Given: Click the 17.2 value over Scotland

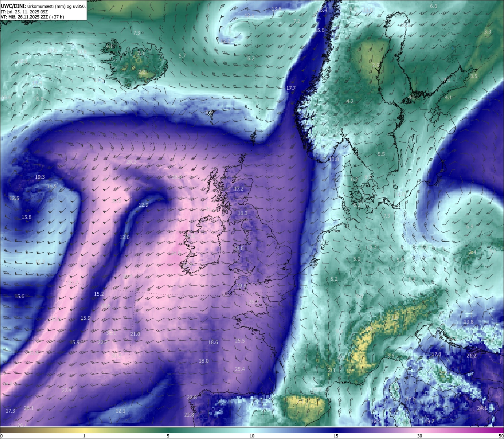Looking at the screenshot, I should [x=239, y=189].
